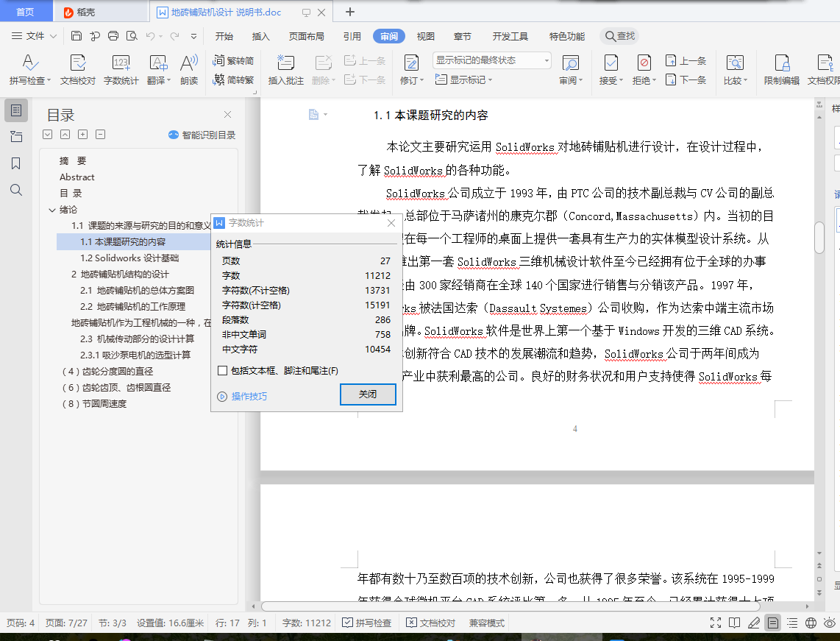Switch to the 页面布局 ribbon tab
This screenshot has height=641, width=840.
click(x=307, y=37)
